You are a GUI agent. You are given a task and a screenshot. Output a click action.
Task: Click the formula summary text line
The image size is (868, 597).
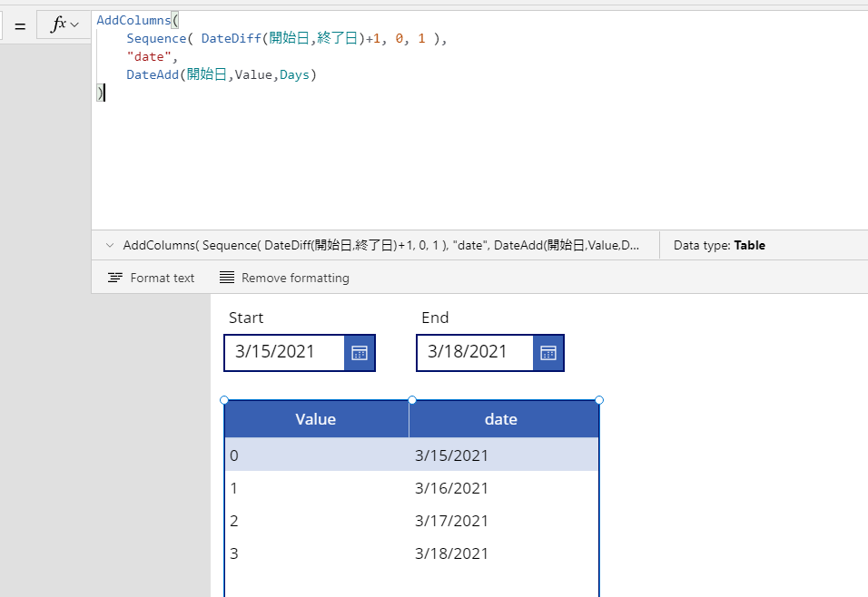click(x=380, y=245)
